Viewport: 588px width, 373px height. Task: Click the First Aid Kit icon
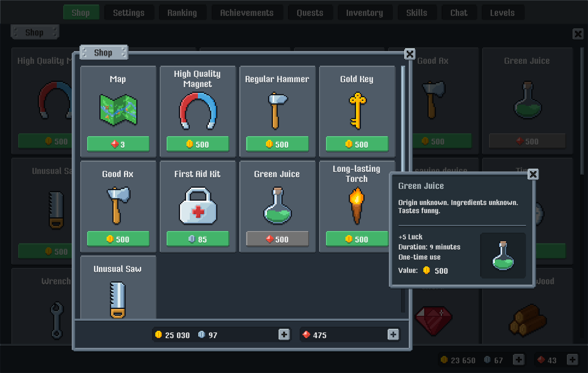(197, 205)
